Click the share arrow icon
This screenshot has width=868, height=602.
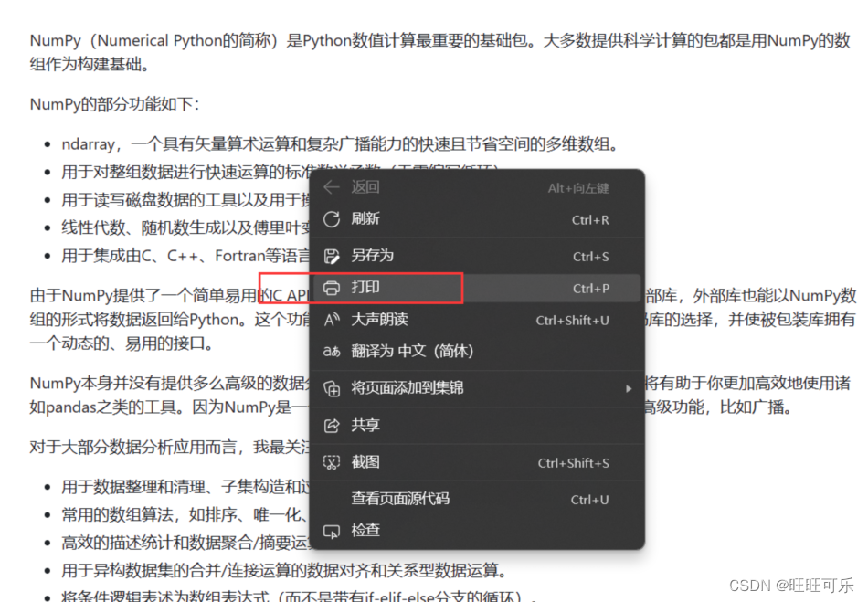coord(332,426)
